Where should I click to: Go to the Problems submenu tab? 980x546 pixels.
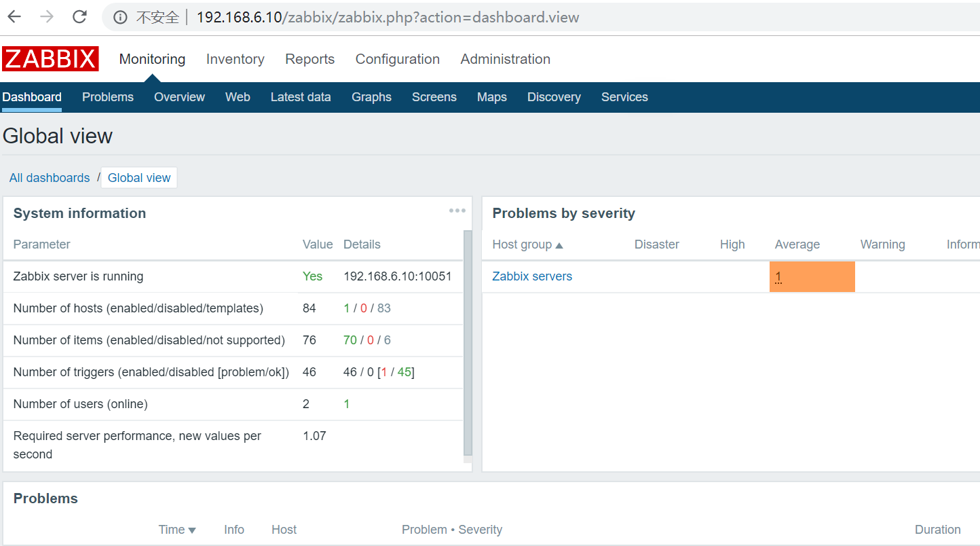point(108,97)
